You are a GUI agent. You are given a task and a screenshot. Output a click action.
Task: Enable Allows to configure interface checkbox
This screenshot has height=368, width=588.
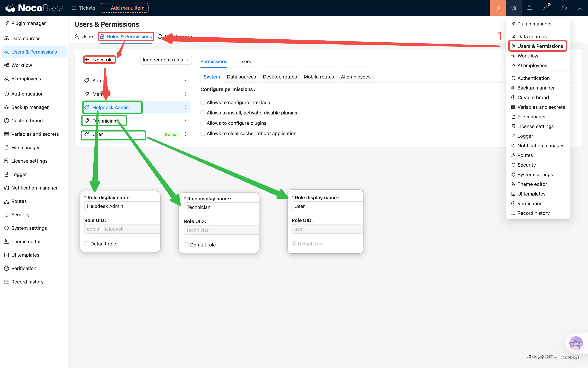pyautogui.click(x=203, y=102)
